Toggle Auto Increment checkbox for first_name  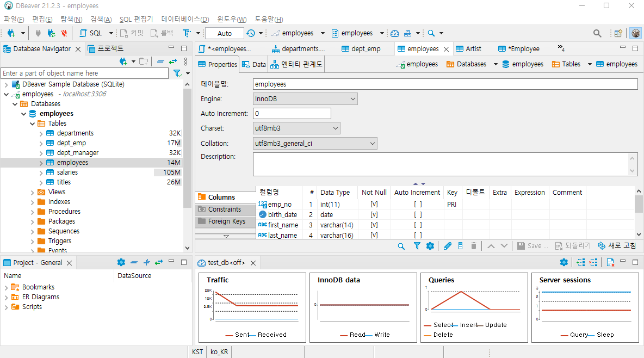418,225
